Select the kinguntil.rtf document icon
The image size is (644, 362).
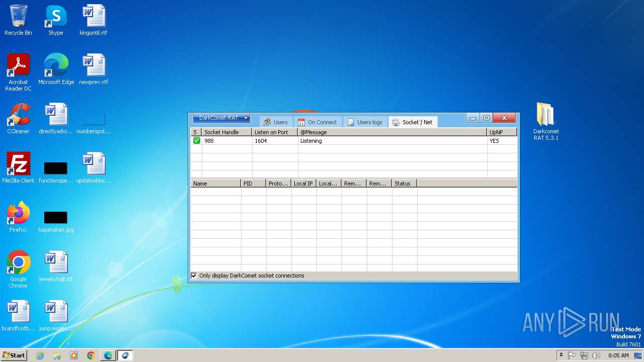click(x=94, y=20)
